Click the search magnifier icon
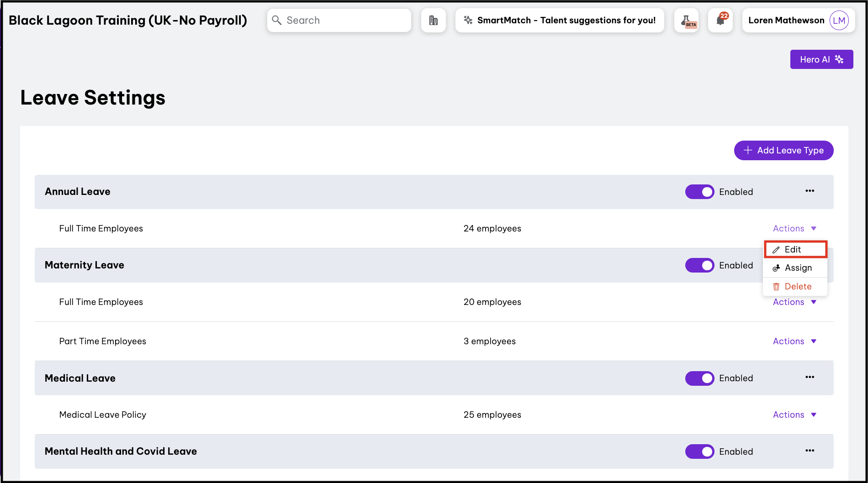 pyautogui.click(x=277, y=21)
